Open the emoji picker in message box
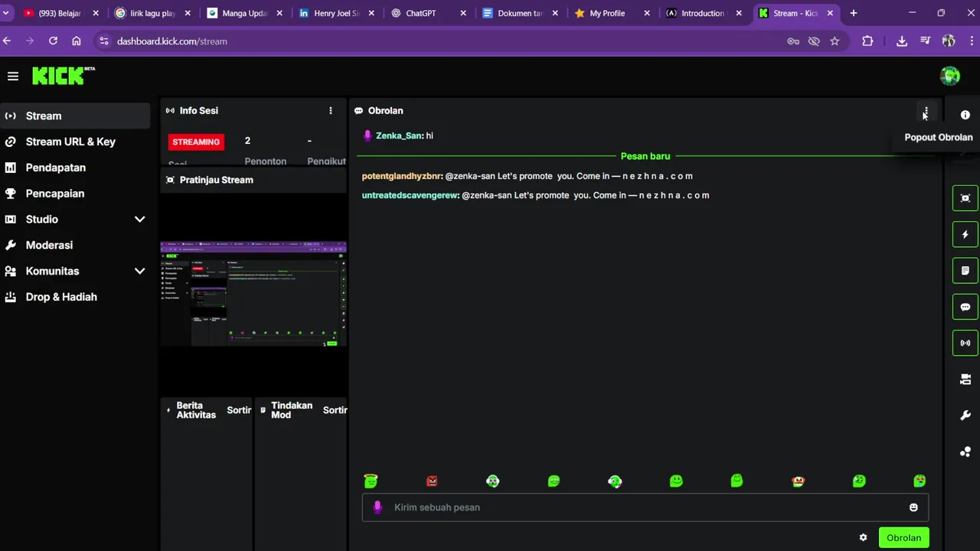980x551 pixels. pyautogui.click(x=913, y=507)
